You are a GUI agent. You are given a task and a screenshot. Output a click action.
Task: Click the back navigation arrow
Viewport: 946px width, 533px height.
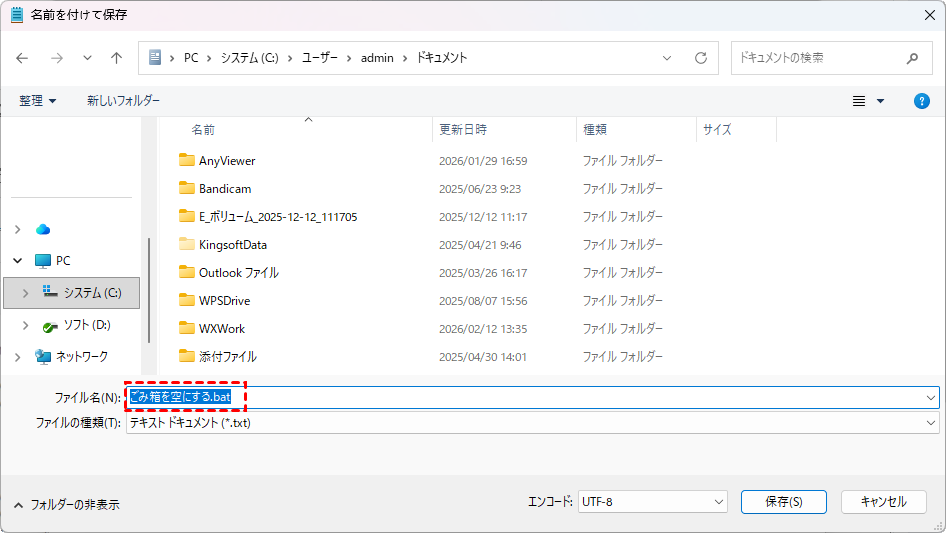click(22, 58)
